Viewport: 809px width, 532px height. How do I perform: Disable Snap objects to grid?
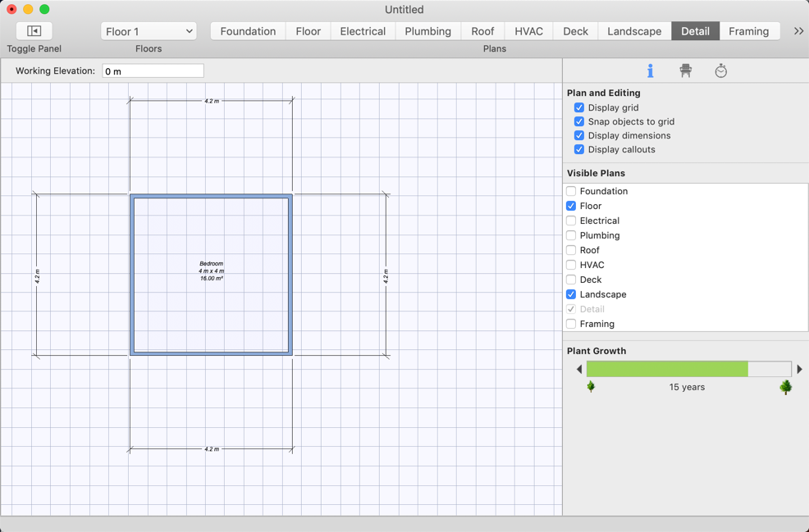579,121
